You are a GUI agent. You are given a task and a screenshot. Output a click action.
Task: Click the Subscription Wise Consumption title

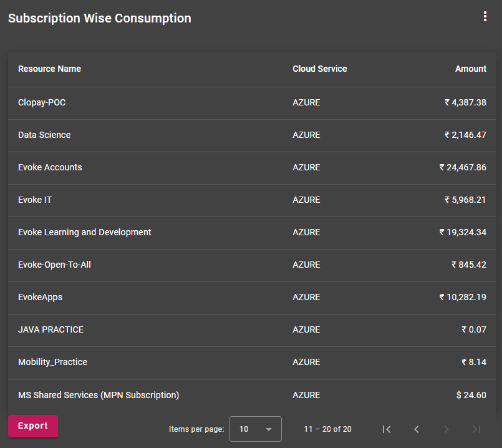(100, 18)
